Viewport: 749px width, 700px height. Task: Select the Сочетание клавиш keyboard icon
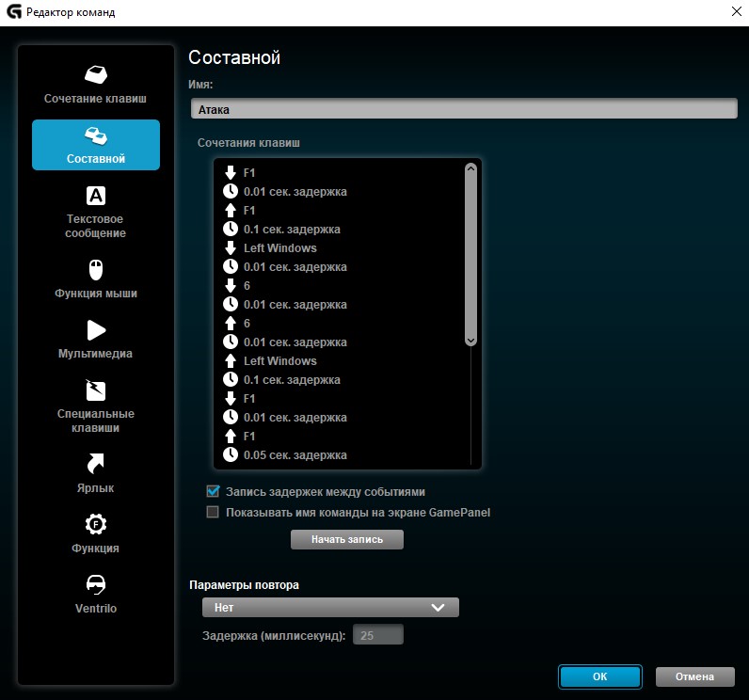[x=95, y=75]
